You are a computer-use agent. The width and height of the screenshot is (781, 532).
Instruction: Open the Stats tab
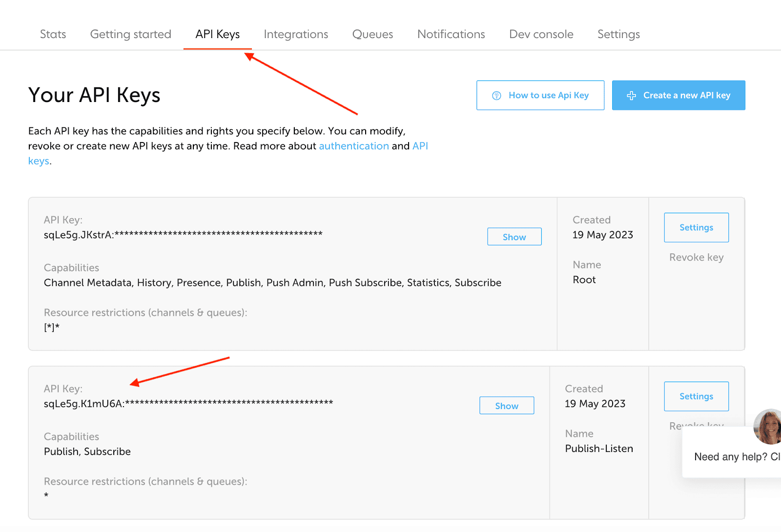53,34
